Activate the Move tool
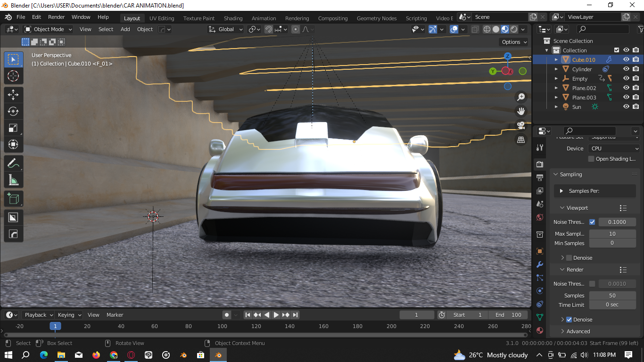 tap(14, 94)
